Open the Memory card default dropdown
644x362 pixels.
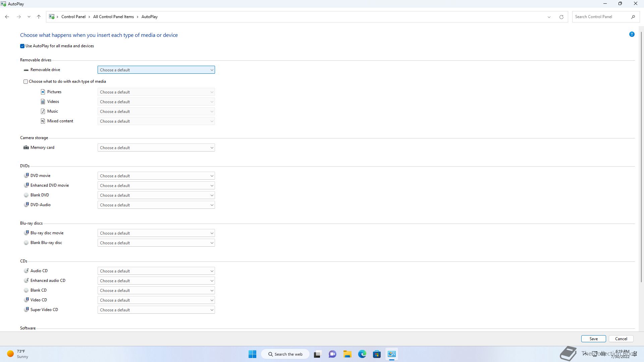(156, 148)
